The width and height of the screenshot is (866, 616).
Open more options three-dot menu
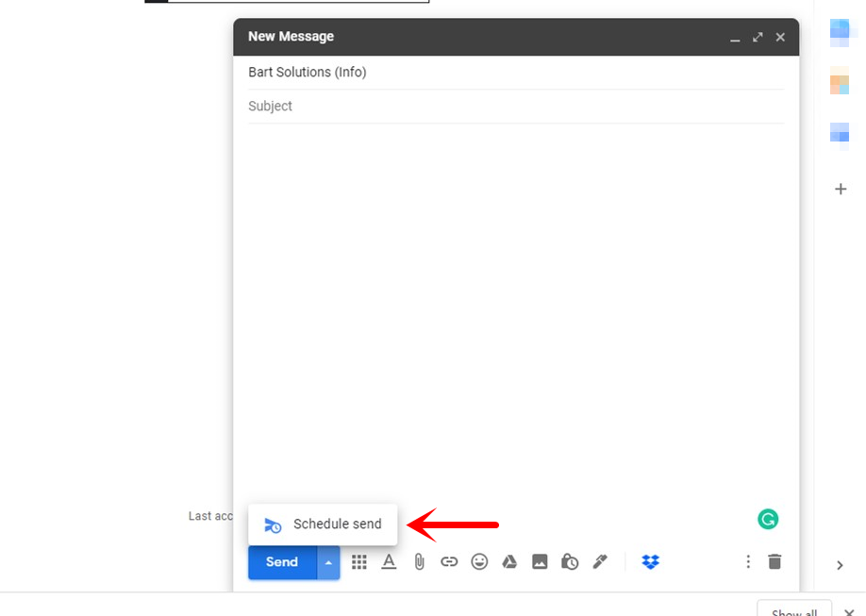748,562
